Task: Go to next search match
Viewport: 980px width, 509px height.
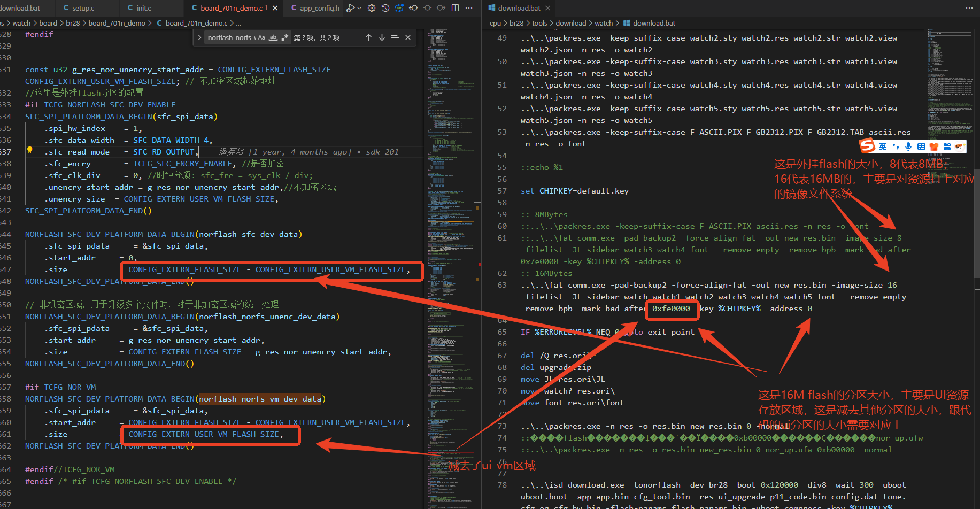Action: click(382, 37)
